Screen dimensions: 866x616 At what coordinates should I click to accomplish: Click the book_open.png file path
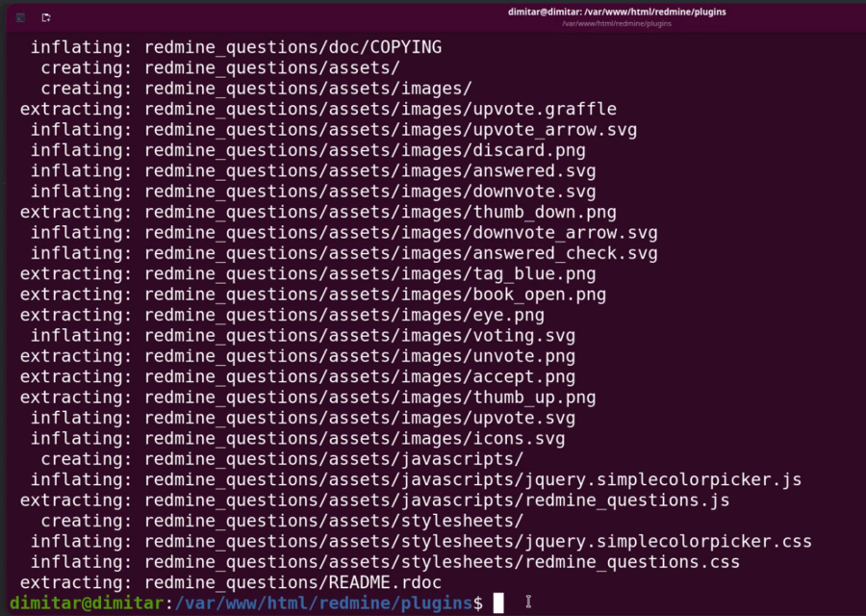375,295
